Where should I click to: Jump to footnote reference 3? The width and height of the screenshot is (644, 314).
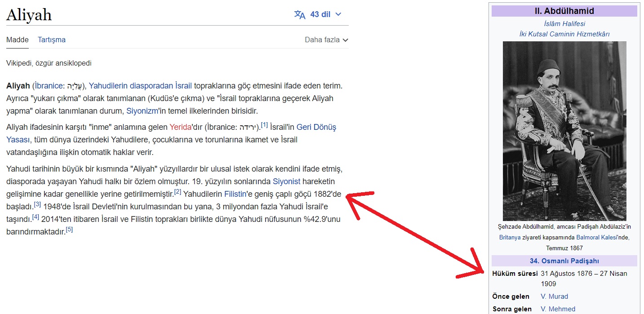[x=37, y=204]
